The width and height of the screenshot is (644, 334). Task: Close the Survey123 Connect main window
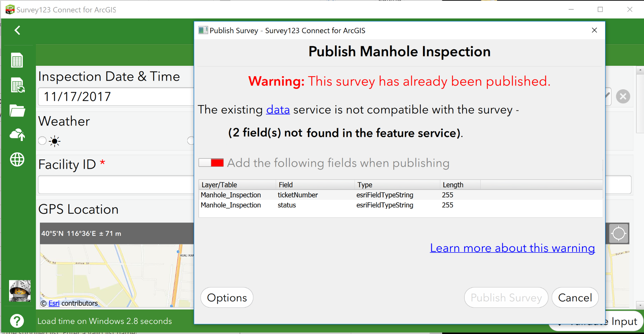tap(630, 9)
